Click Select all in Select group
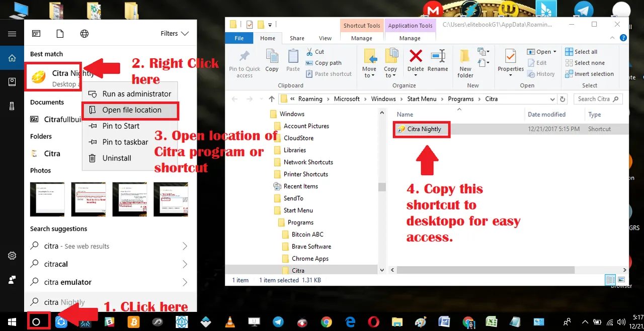Image resolution: width=644 pixels, height=331 pixels. click(581, 52)
